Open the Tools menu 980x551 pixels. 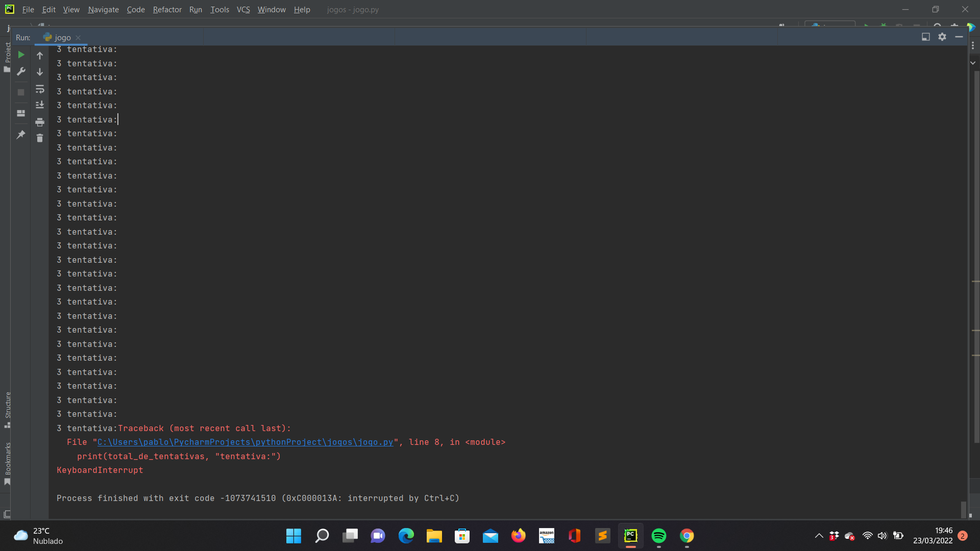click(220, 9)
